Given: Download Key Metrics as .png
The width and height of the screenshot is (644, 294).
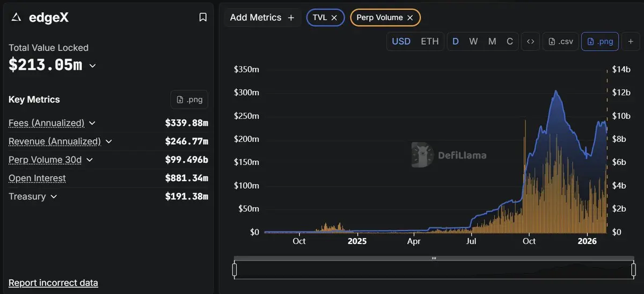Looking at the screenshot, I should [x=189, y=99].
